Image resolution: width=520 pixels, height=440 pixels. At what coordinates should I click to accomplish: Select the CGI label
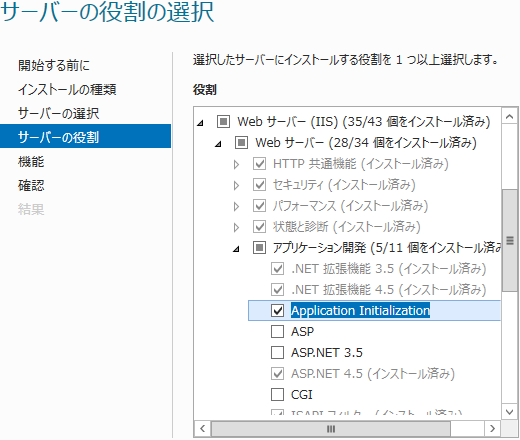[302, 395]
